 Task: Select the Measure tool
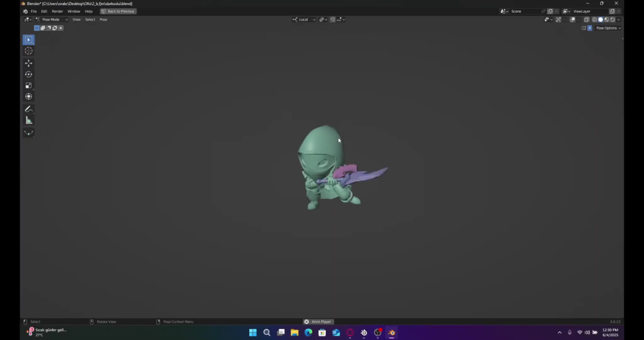coord(29,120)
